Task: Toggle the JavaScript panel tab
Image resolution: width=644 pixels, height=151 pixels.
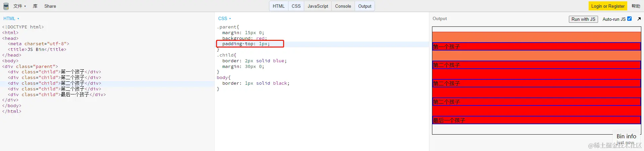Action: tap(318, 6)
